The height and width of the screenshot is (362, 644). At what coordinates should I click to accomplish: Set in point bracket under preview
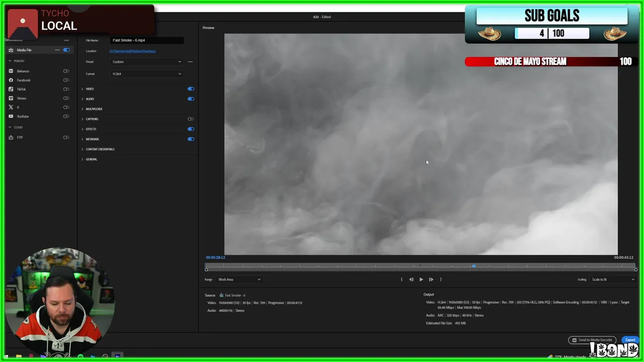tap(401, 280)
